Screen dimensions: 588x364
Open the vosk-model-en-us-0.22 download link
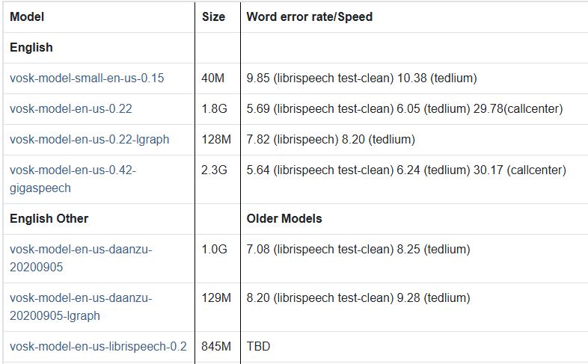[71, 108]
